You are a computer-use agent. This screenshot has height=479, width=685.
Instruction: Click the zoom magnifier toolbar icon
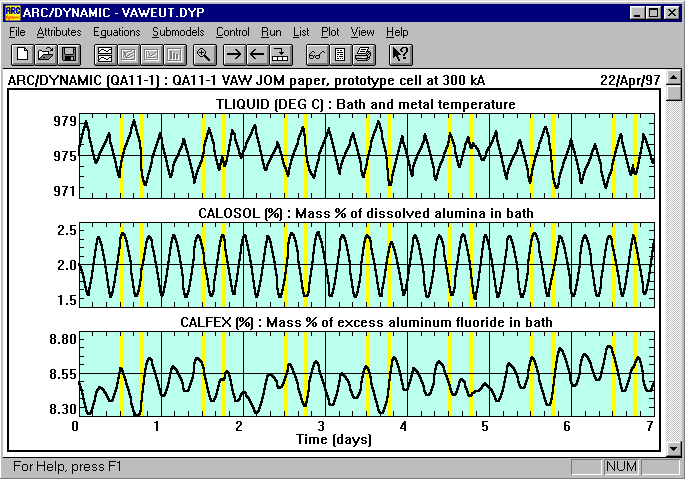203,54
